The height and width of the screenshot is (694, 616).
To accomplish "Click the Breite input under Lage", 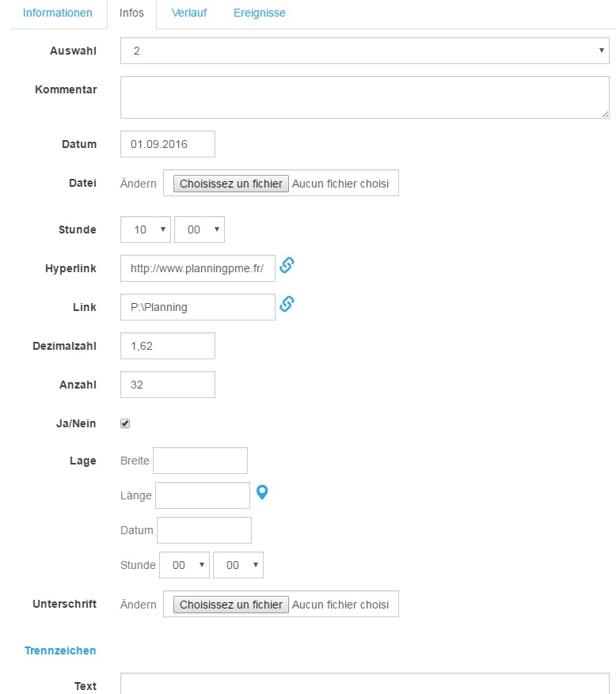I will (200, 461).
